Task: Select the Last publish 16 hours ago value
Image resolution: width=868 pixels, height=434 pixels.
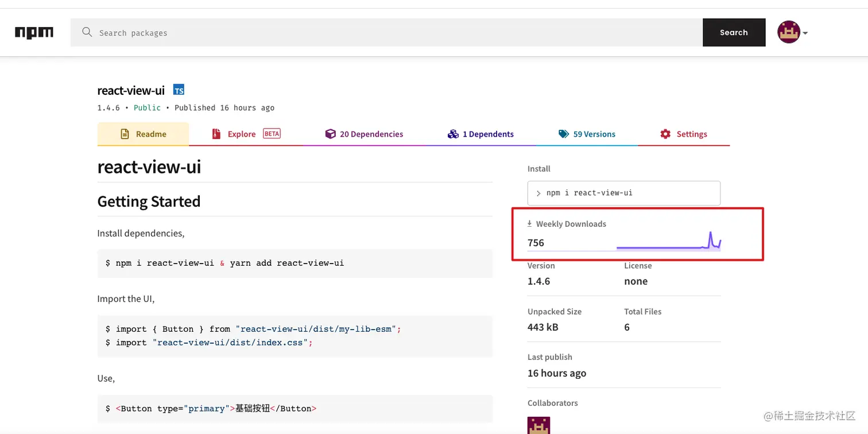Action: (x=557, y=373)
